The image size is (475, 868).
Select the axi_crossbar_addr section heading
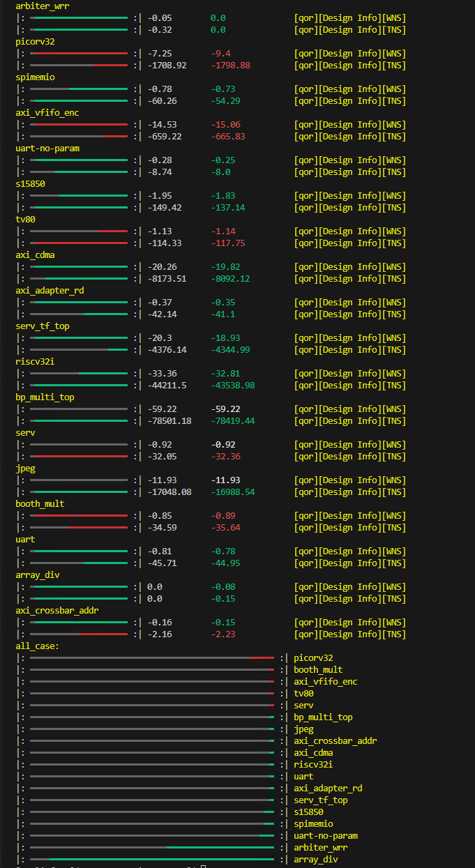[x=57, y=611]
